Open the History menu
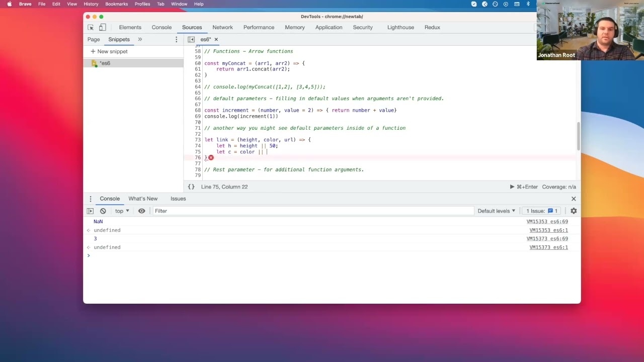The width and height of the screenshot is (644, 362). 91,4
